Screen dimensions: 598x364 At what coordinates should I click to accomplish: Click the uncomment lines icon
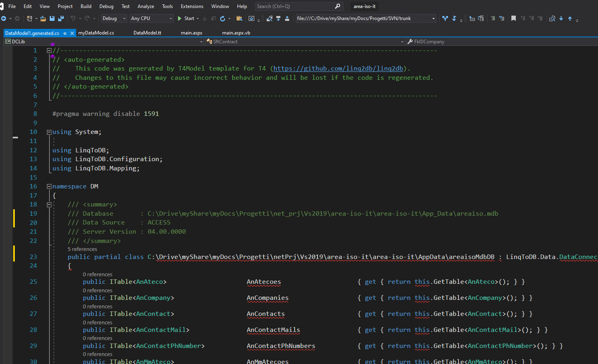[x=502, y=18]
